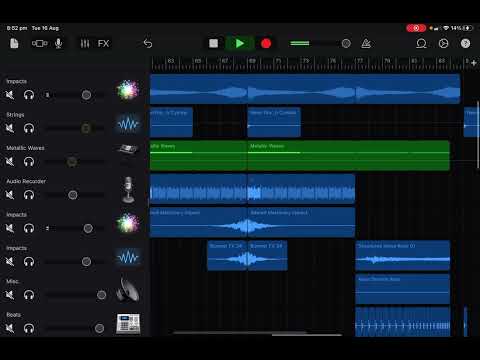Select Disoriented Voice Riser region
480x360 pixels.
(402, 255)
